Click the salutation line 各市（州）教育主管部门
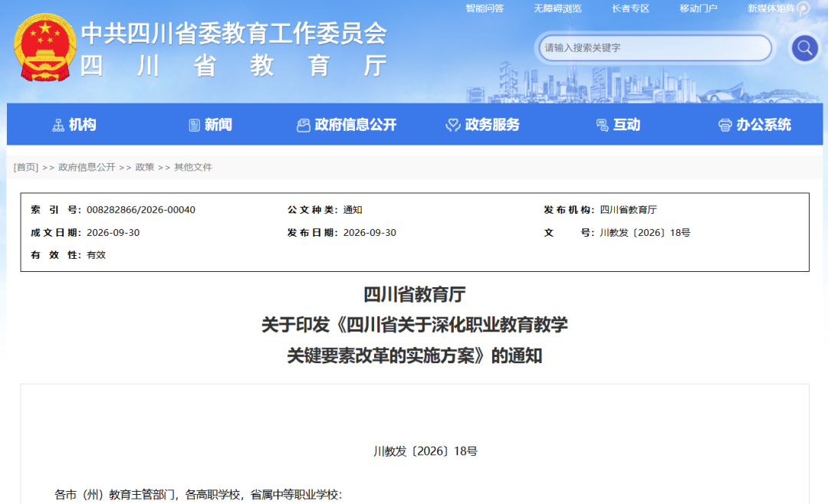 click(199, 495)
